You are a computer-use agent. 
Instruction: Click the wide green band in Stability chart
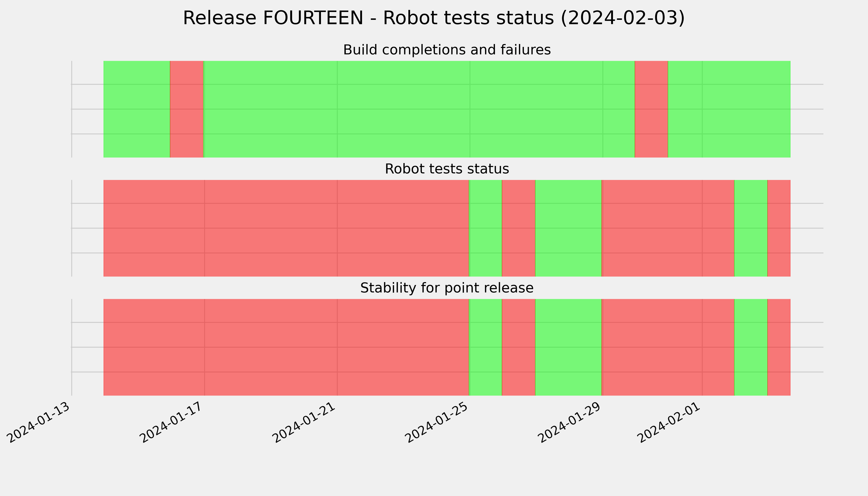(568, 347)
